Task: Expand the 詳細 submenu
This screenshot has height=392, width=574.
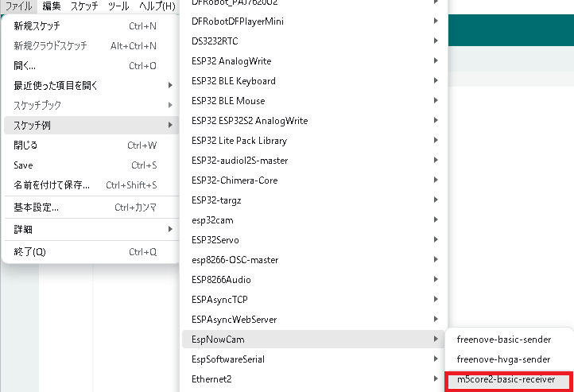Action: pyautogui.click(x=91, y=230)
